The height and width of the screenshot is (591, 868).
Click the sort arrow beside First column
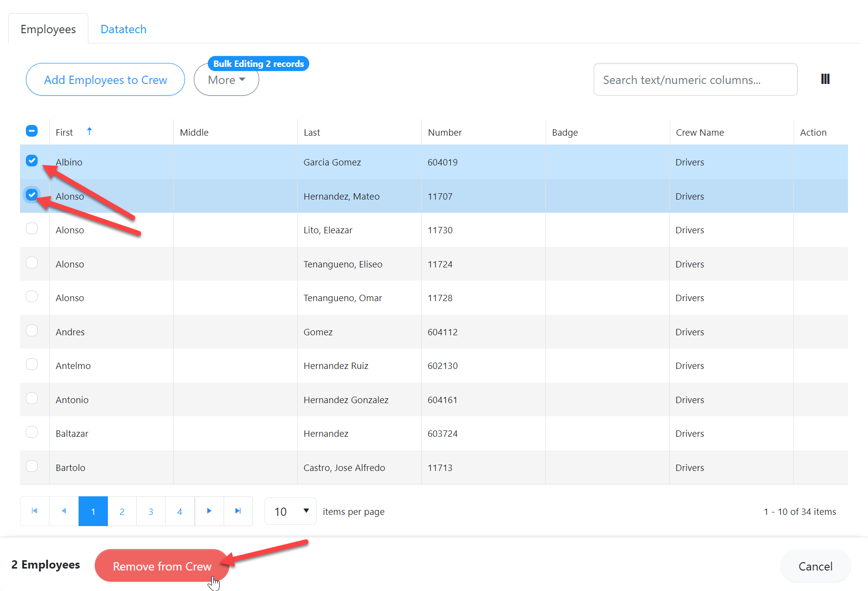[x=89, y=131]
